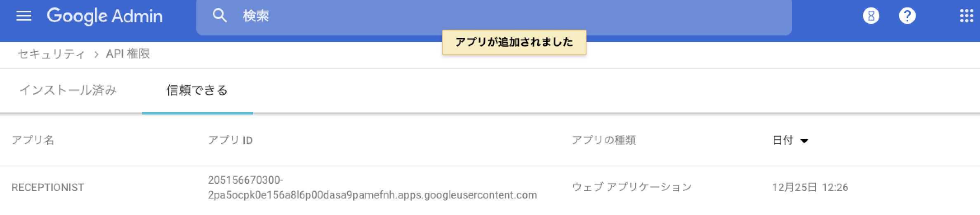Click the Google Admin logo
This screenshot has height=215, width=980.
point(104,16)
